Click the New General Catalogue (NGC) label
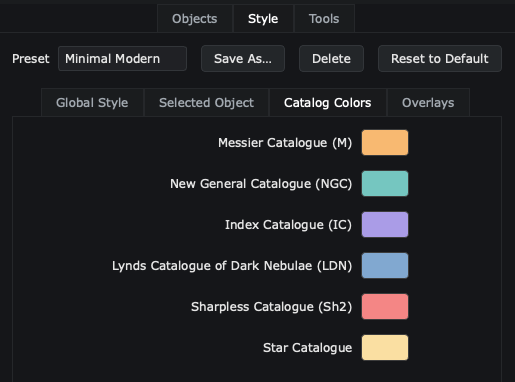 point(261,184)
